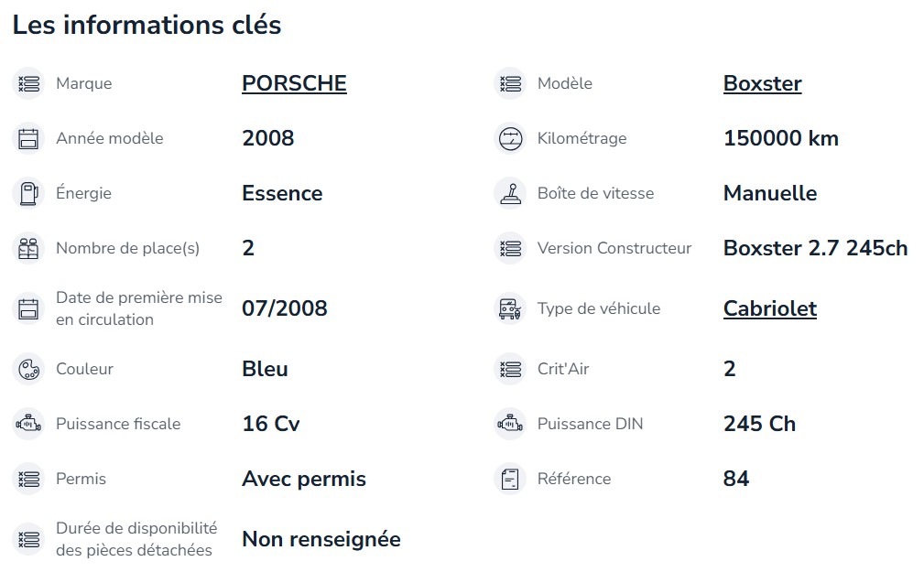This screenshot has height=572, width=924.
Task: Click the list icon beside Permis
Action: pos(28,479)
